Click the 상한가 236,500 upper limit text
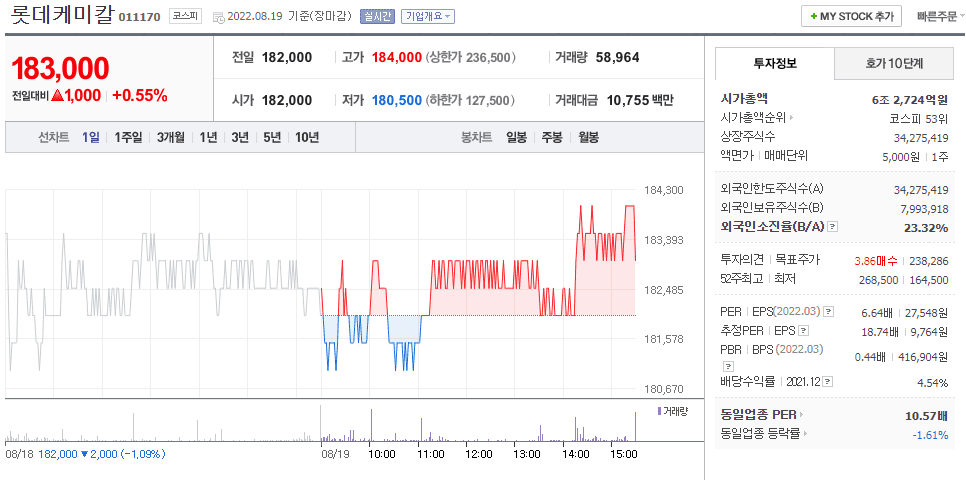This screenshot has height=480, width=966. tap(471, 57)
